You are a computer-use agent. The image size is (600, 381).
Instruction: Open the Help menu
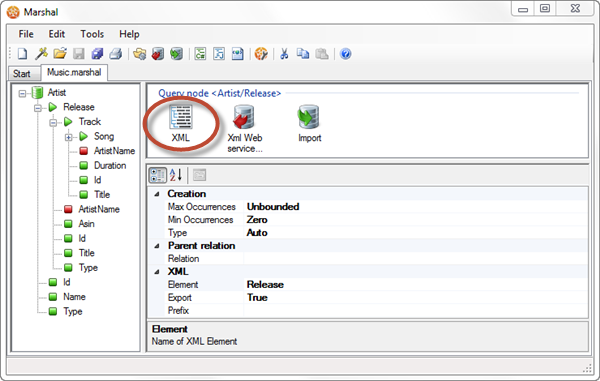click(x=129, y=34)
